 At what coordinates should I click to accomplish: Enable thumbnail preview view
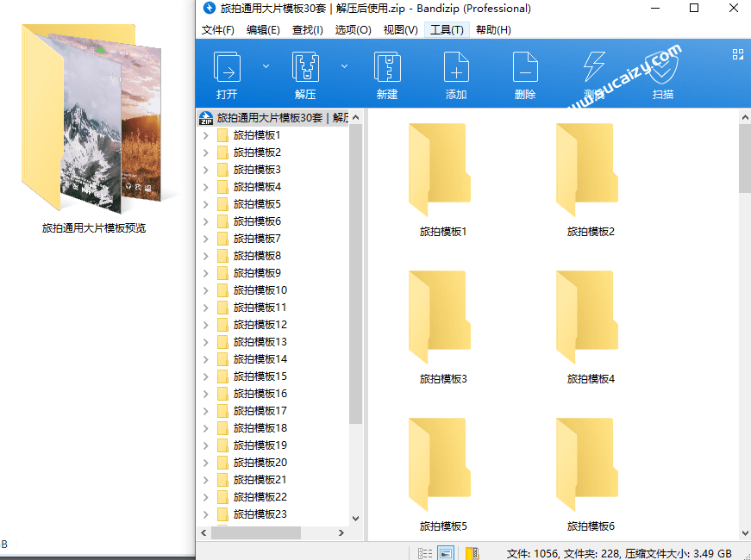tap(445, 552)
